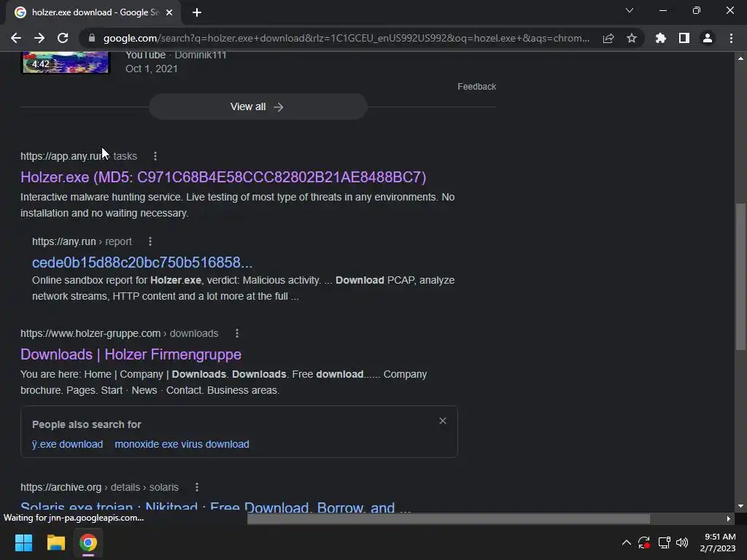
Task: Click the https://app.any.run URL text
Action: pos(65,156)
